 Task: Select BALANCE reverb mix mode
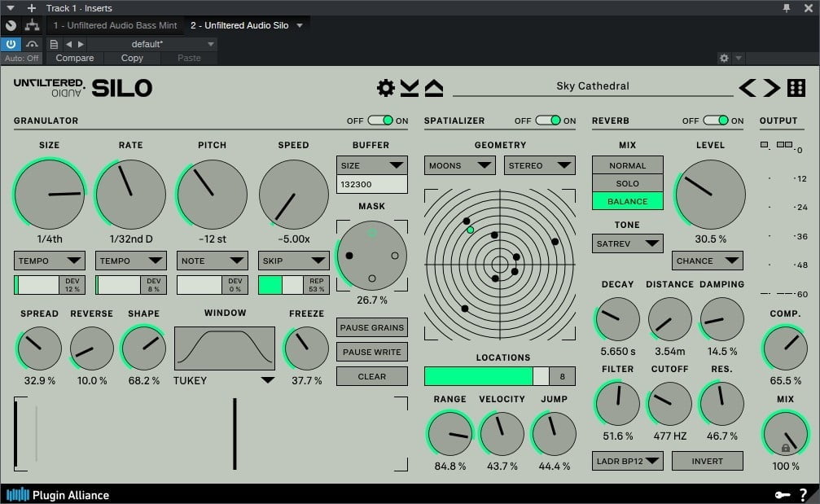click(x=628, y=201)
